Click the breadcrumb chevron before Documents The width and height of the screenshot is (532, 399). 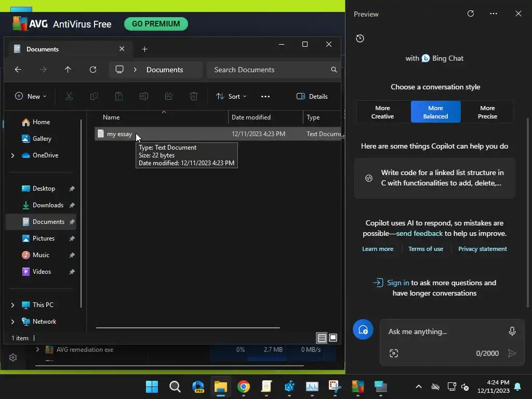[x=135, y=70]
